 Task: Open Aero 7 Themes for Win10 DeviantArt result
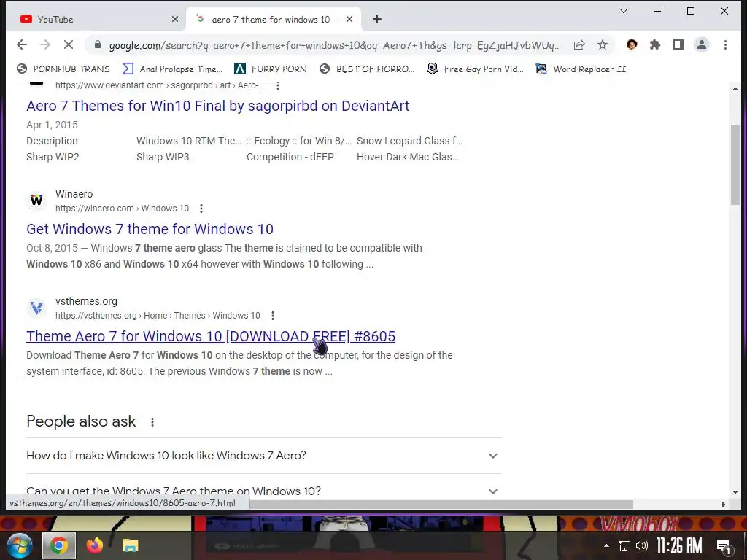pyautogui.click(x=217, y=106)
